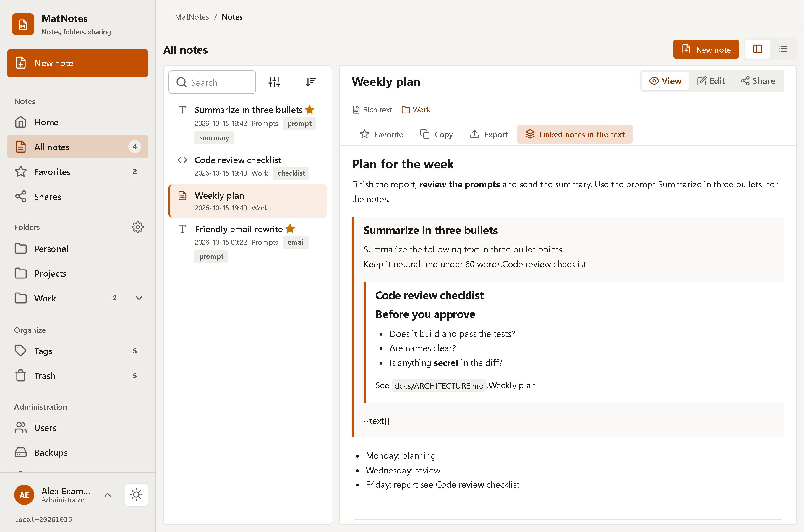
Task: Click sidebar New note button
Action: click(x=78, y=64)
